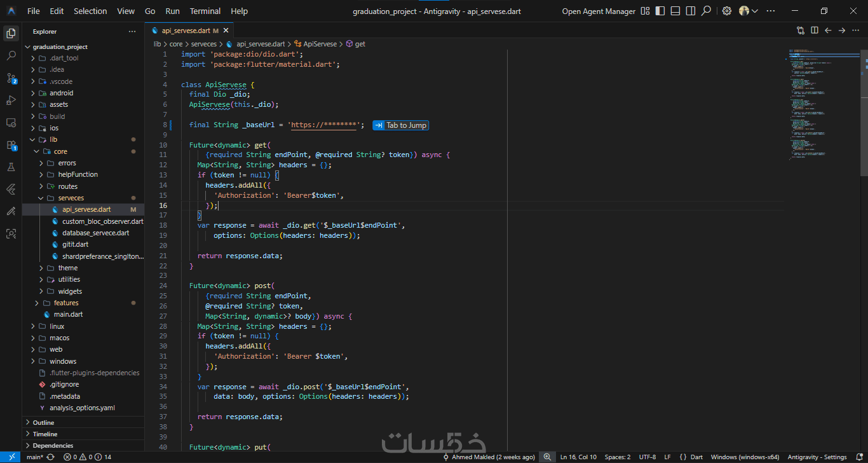The image size is (868, 463).
Task: Open the Explorer view in the activity bar
Action: (x=11, y=33)
